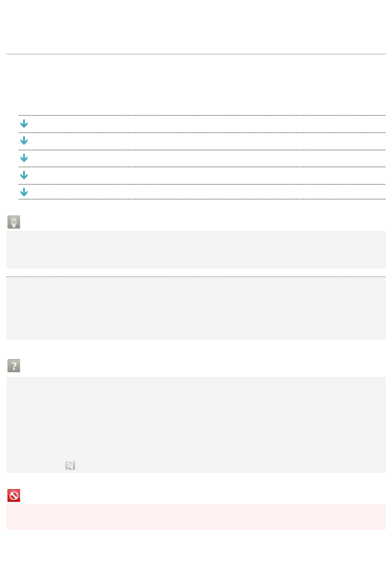
Task: Click the top section of question-mark gray box
Action: (196, 391)
